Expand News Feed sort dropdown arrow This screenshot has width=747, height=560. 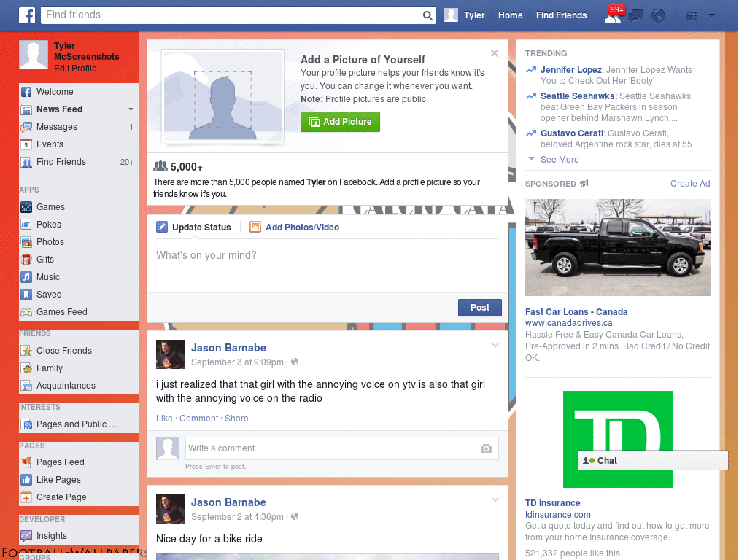131,109
